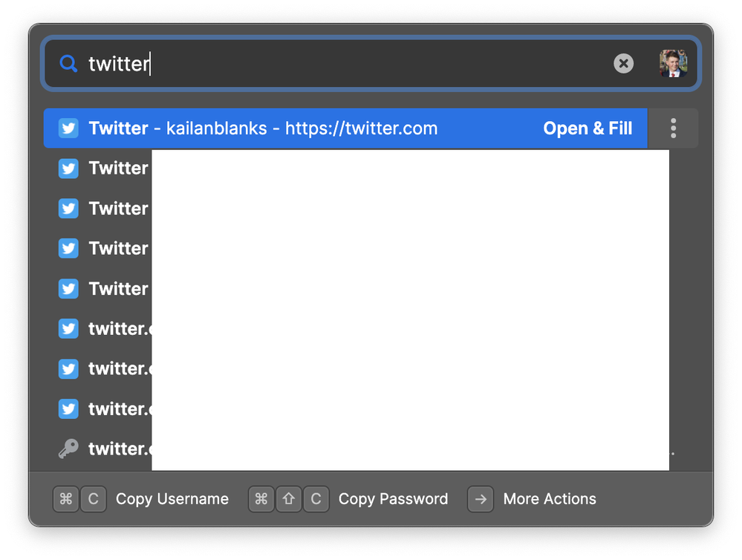
Task: Click Open & Fill on the kailanblanks entry
Action: [x=588, y=128]
